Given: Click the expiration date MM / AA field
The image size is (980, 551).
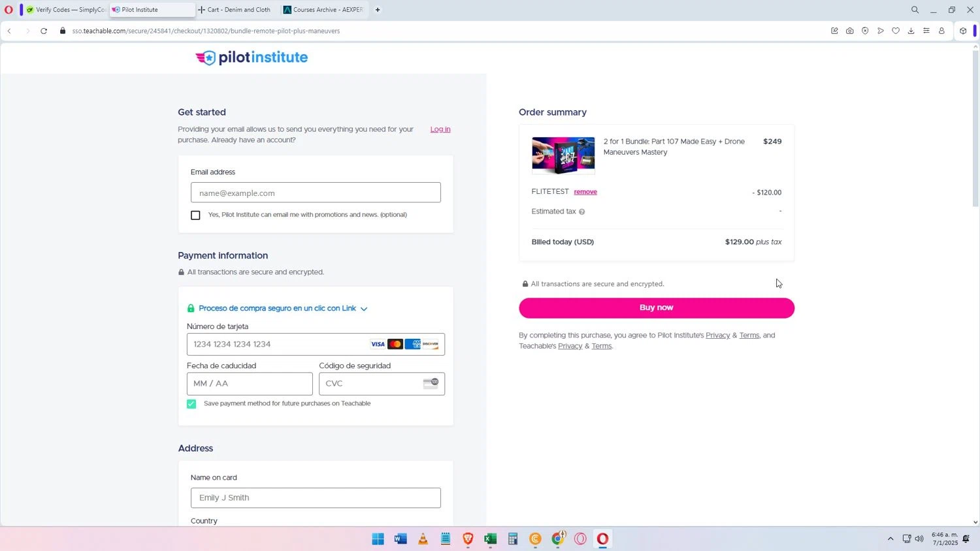Looking at the screenshot, I should click(x=250, y=384).
